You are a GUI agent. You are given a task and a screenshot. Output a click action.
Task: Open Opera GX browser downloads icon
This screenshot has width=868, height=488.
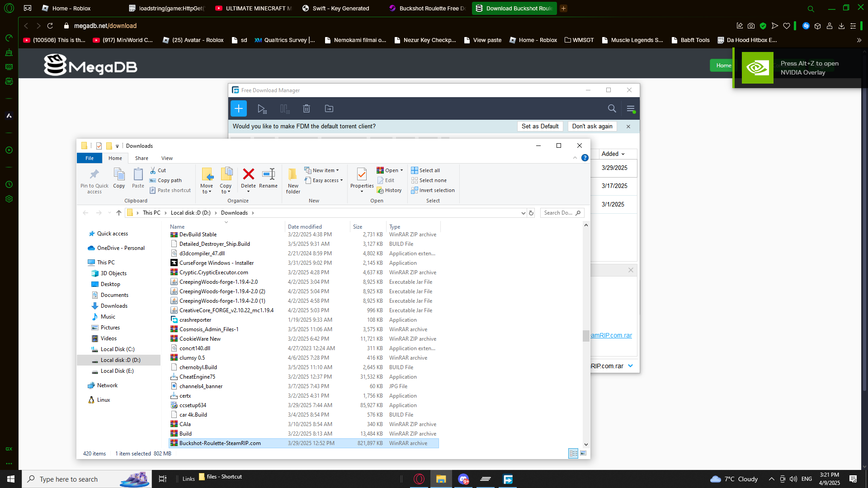pyautogui.click(x=841, y=26)
